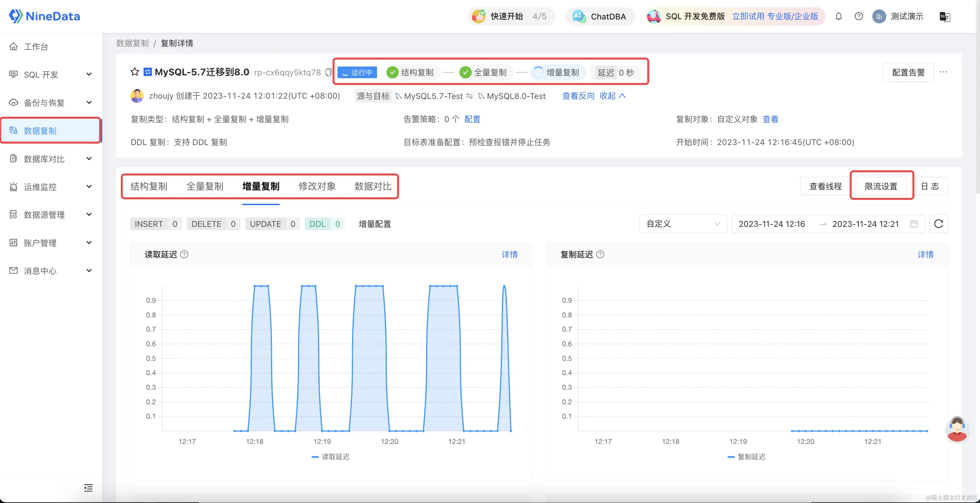Open the calendar picker for the time range
The width and height of the screenshot is (980, 503).
pyautogui.click(x=914, y=224)
